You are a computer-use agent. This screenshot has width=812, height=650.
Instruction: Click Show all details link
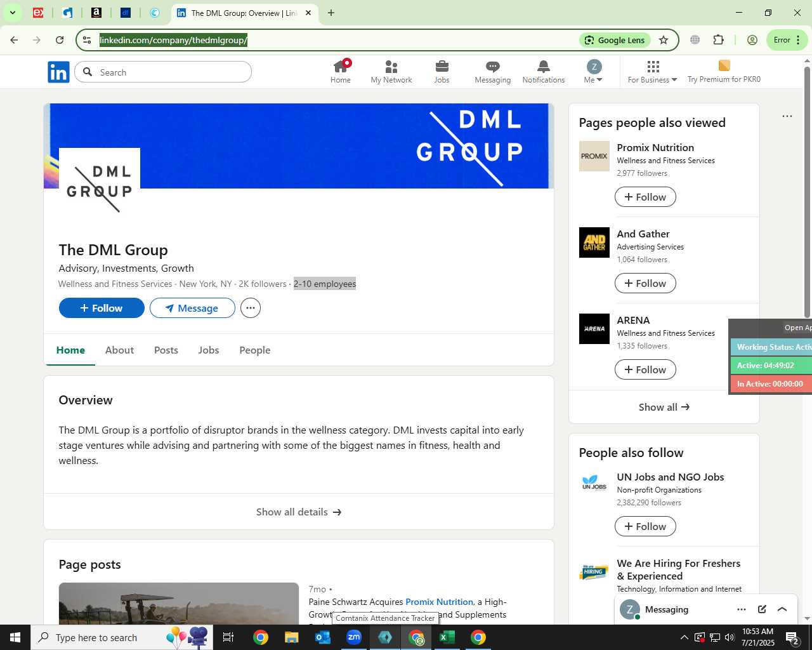299,512
